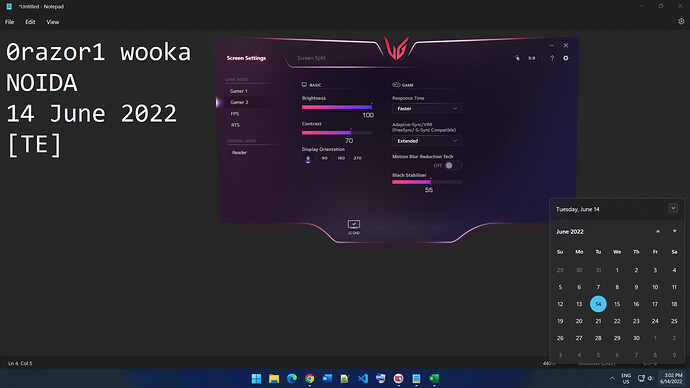Open the Adaptive-Sync/VRR dropdown
The height and width of the screenshot is (388, 690).
(x=427, y=141)
